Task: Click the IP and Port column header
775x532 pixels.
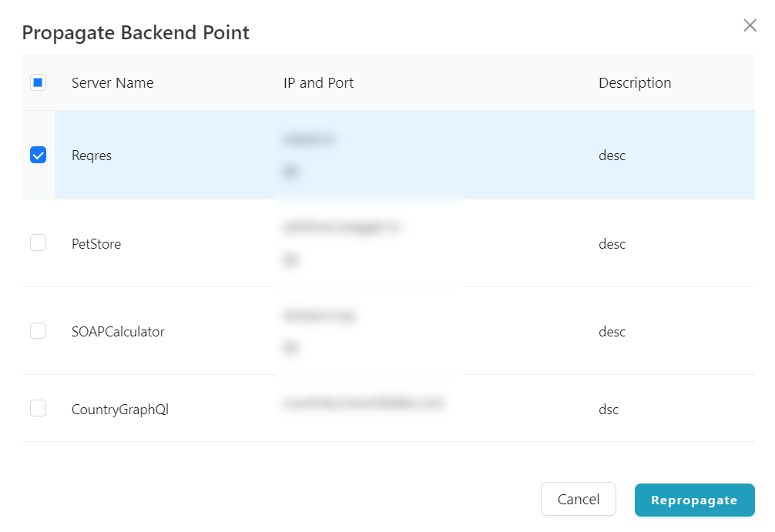Action: (x=318, y=83)
